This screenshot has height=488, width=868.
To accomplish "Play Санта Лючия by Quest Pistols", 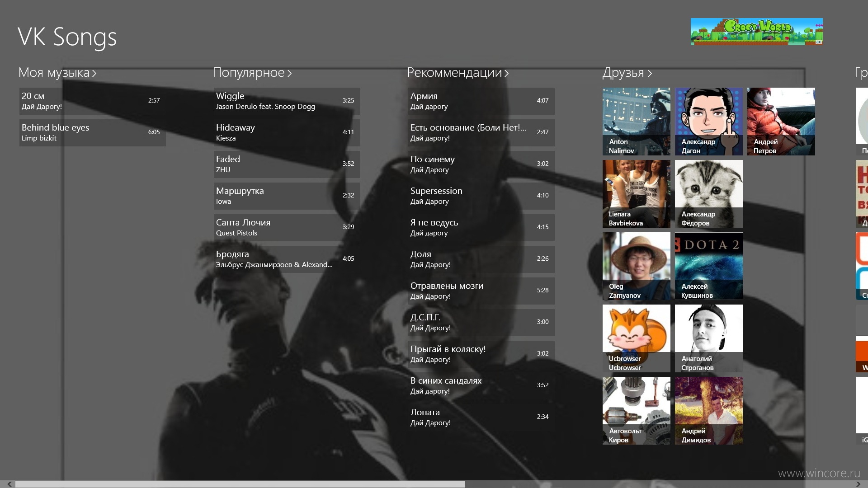I will click(287, 227).
